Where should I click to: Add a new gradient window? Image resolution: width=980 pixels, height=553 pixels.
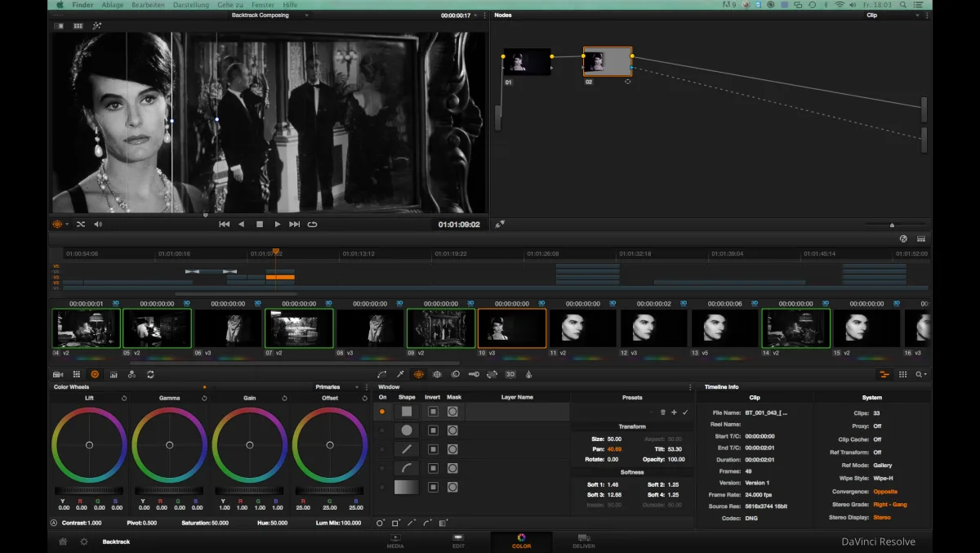[443, 523]
